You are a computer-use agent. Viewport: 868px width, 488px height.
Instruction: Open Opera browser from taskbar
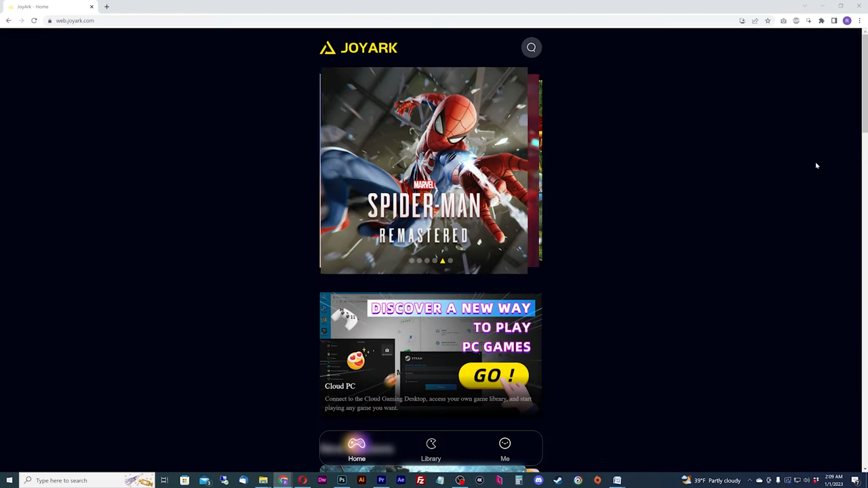click(302, 481)
